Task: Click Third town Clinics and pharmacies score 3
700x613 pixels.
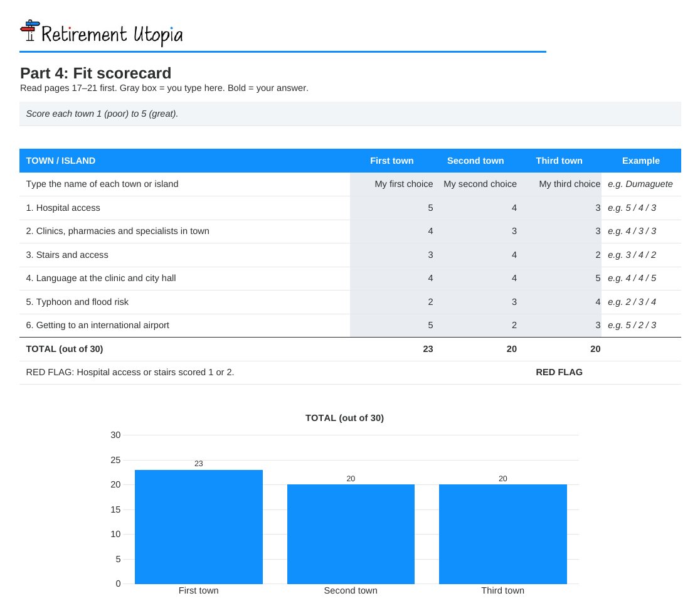Action: (559, 232)
